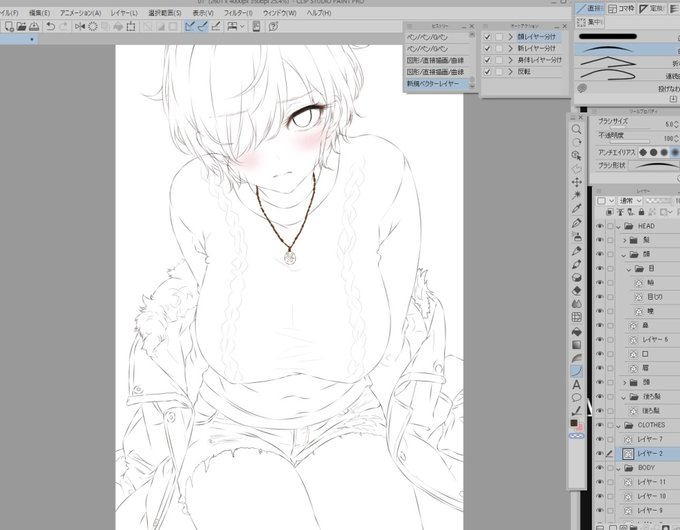Viewport: 680px width, 530px height.
Task: Collapse the 後ろ髪 folder
Action: [x=624, y=397]
